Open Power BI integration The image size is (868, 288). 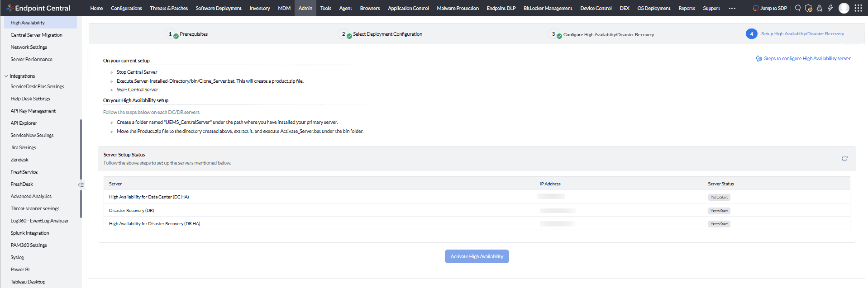20,269
